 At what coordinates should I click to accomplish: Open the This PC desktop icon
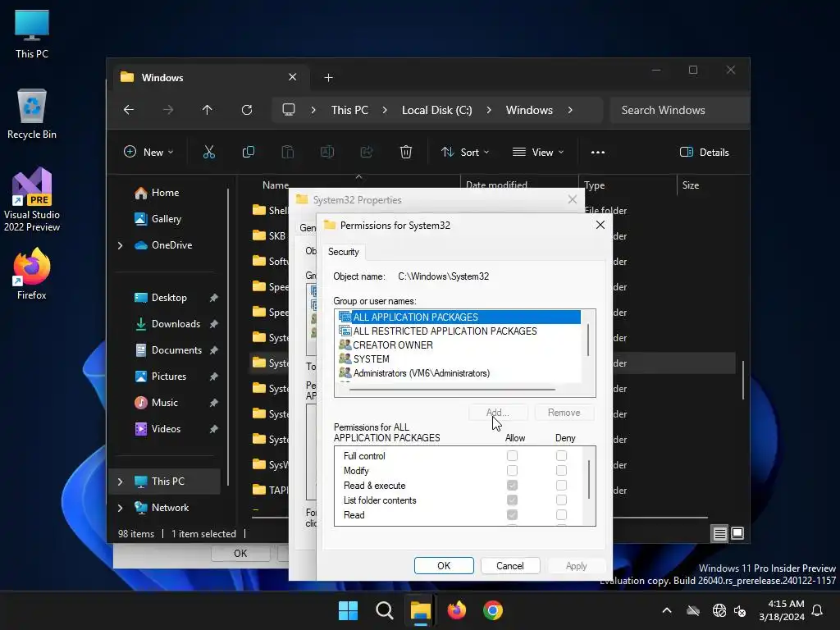(32, 34)
